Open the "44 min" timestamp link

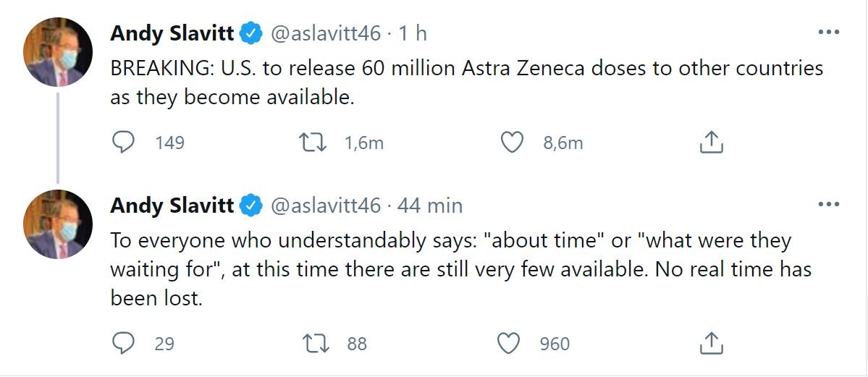pos(430,206)
